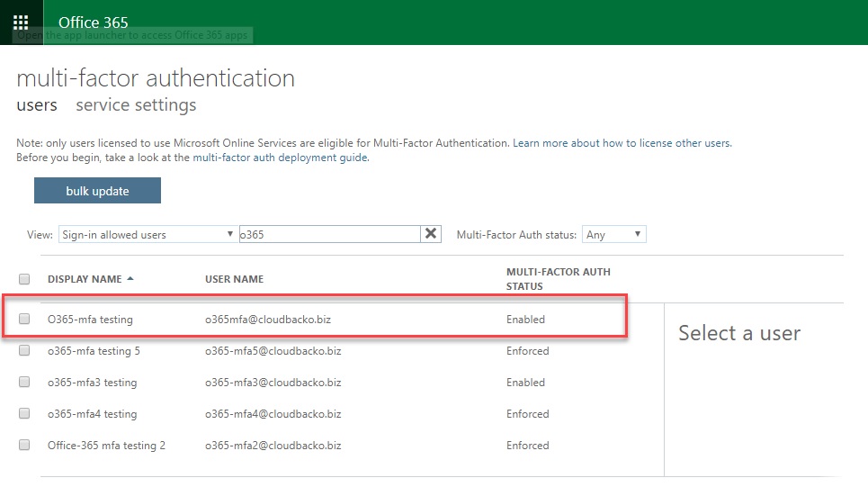Click Enforced status of o365-mfa5 user
Viewport: 868px width, 487px height.
pos(528,351)
